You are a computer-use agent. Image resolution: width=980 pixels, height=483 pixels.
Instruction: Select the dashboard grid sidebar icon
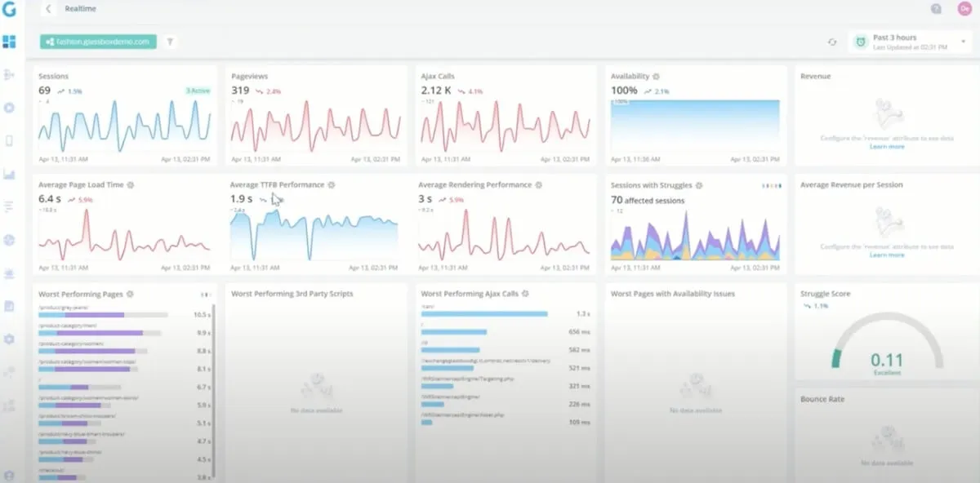coord(10,42)
